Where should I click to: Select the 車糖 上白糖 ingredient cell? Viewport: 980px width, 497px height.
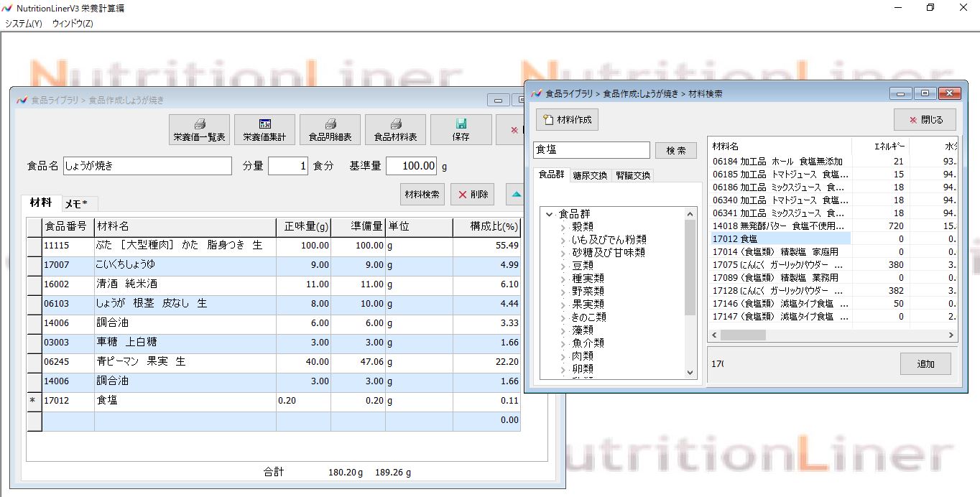click(x=185, y=343)
